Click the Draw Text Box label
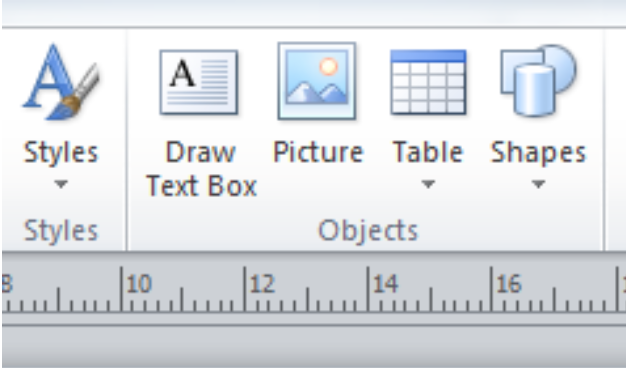Viewport: 626px width, 368px height. click(x=201, y=169)
